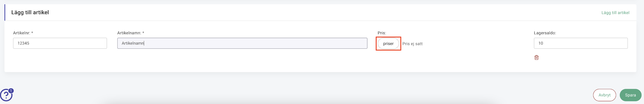Select the Artikelnamn: * label
The width and height of the screenshot is (644, 104).
(x=131, y=33)
